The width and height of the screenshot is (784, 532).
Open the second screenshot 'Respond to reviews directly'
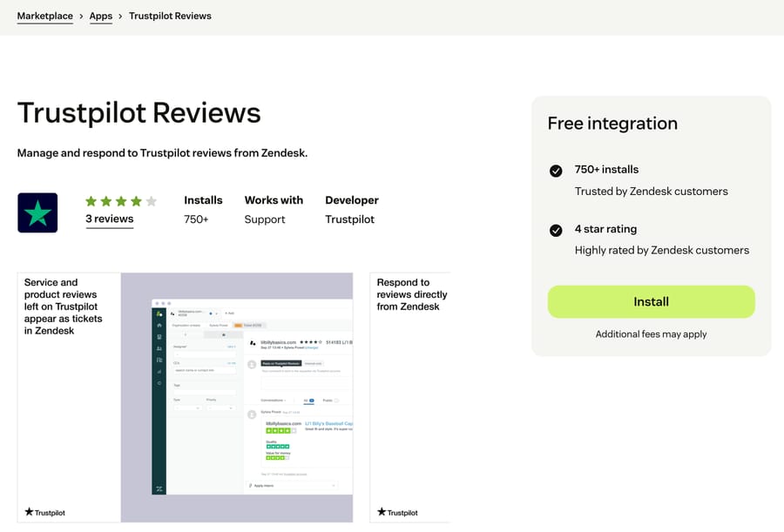[x=410, y=398]
